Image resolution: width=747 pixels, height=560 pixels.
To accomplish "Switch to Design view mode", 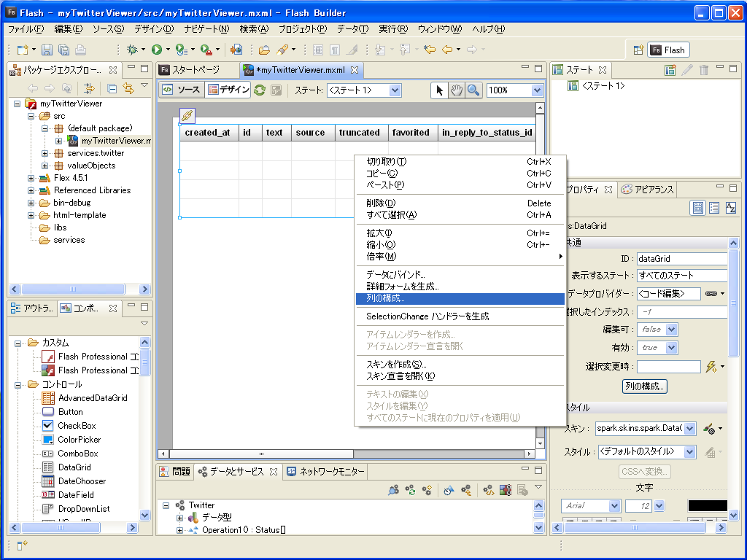I will pos(228,90).
